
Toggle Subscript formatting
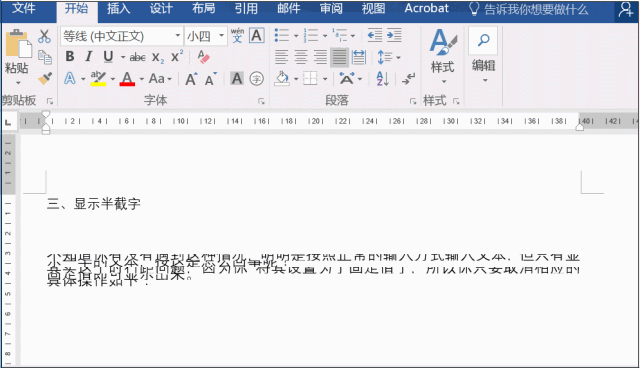[158, 57]
